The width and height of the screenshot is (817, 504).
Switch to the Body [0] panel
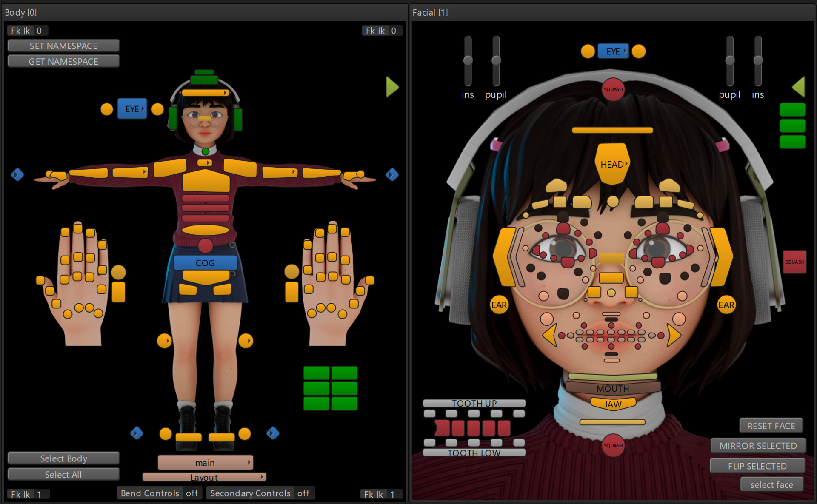point(20,12)
